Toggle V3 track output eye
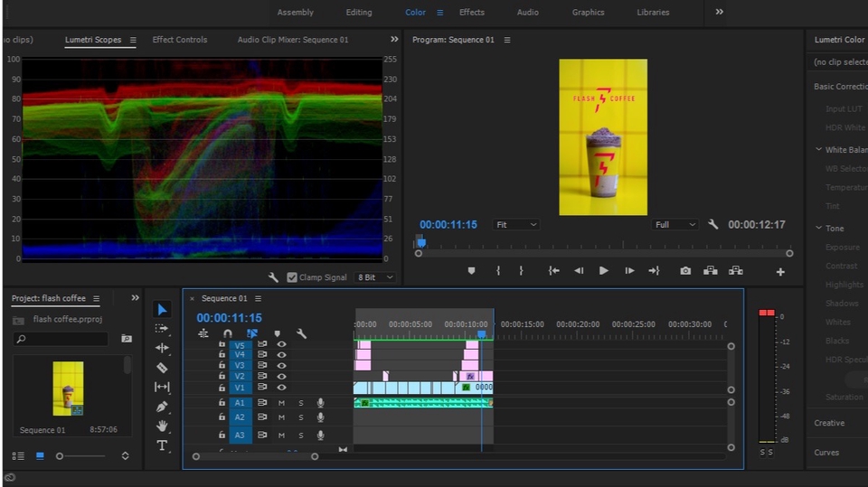 tap(281, 365)
